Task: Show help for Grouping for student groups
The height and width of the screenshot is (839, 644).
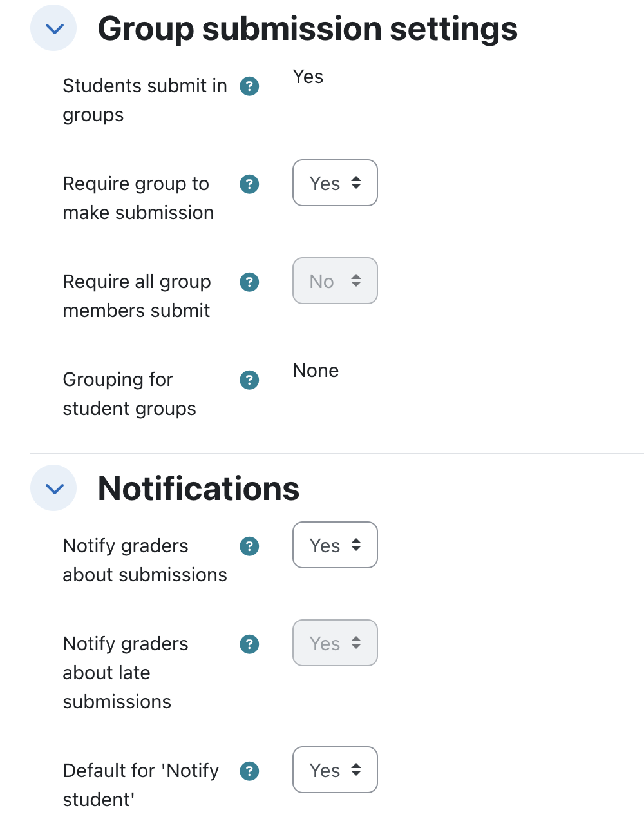Action: (249, 380)
